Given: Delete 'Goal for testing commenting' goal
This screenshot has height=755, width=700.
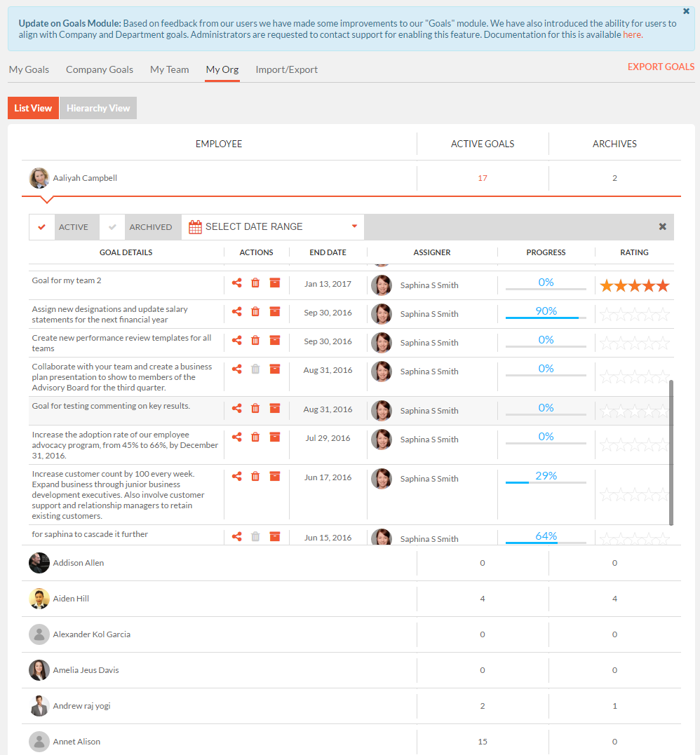Looking at the screenshot, I should tap(255, 408).
